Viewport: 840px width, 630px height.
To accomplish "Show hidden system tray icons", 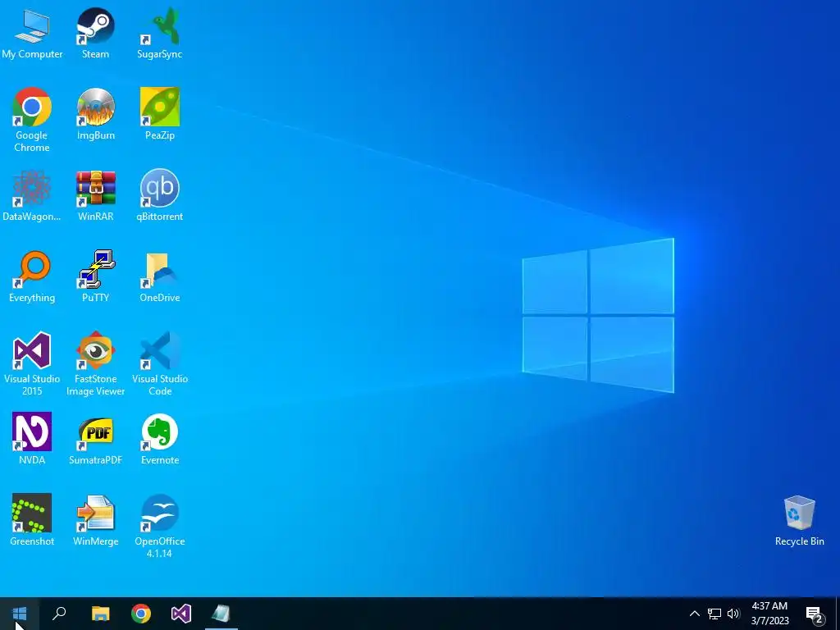I will [694, 614].
